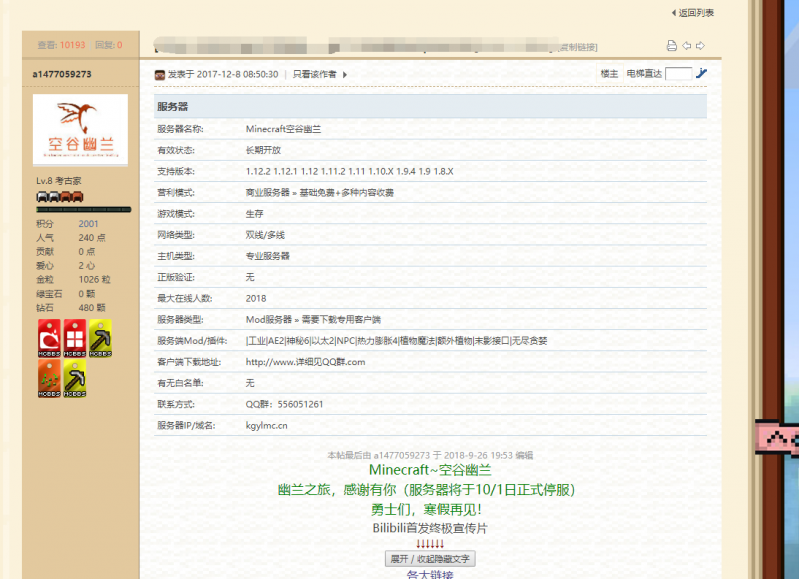Toggle the 展开 / 收起隐藏文字 button
Image resolution: width=799 pixels, height=579 pixels.
tap(430, 558)
